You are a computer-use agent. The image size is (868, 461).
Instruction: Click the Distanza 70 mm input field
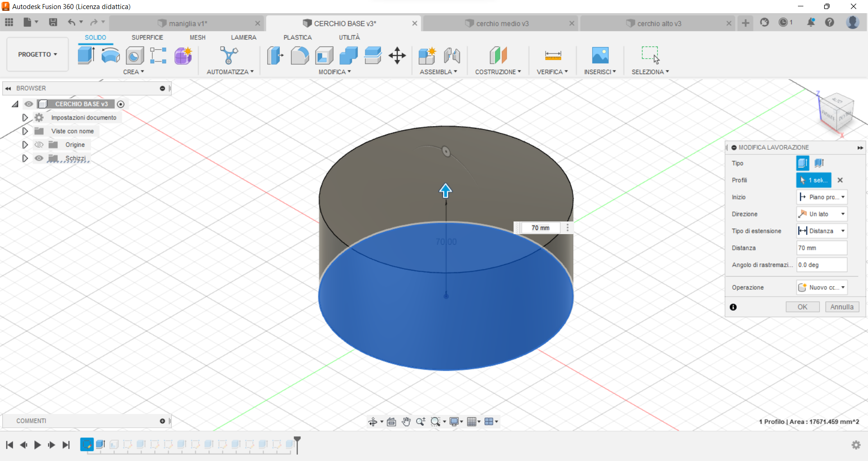pos(822,248)
